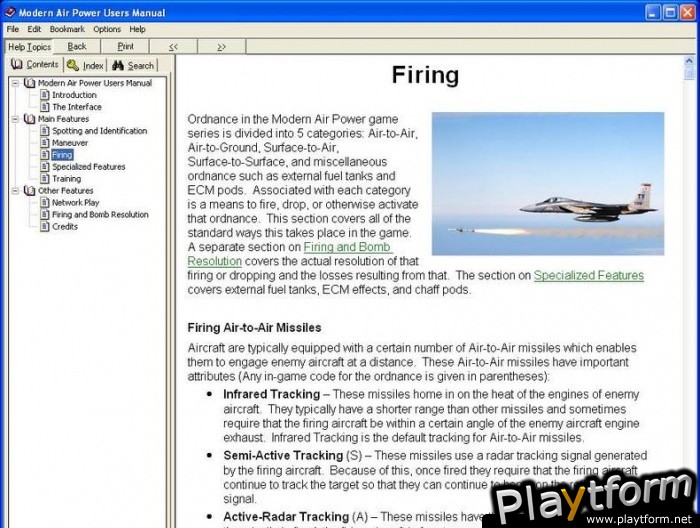Click the book icon beside Main Features
The image size is (700, 528).
click(29, 119)
